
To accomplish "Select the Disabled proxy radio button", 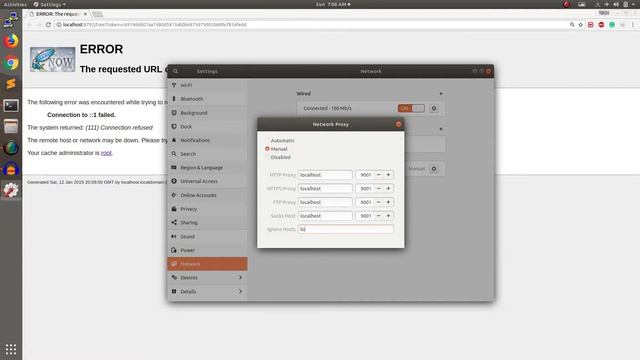I will (x=267, y=157).
